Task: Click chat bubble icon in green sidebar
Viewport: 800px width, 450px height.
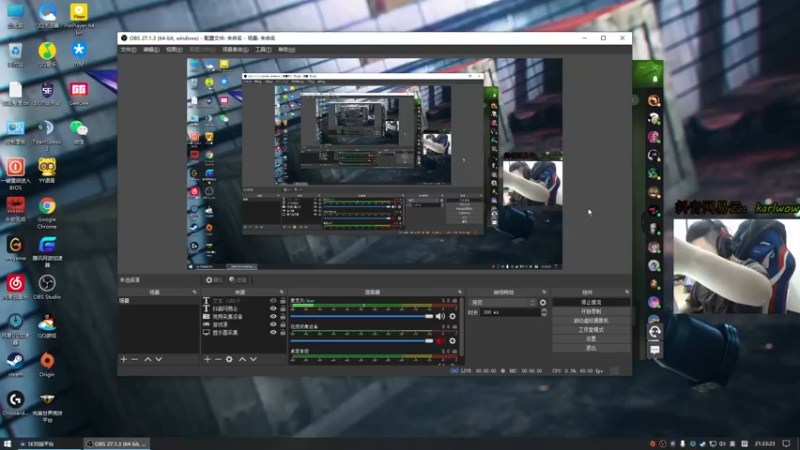Action: pyautogui.click(x=655, y=350)
